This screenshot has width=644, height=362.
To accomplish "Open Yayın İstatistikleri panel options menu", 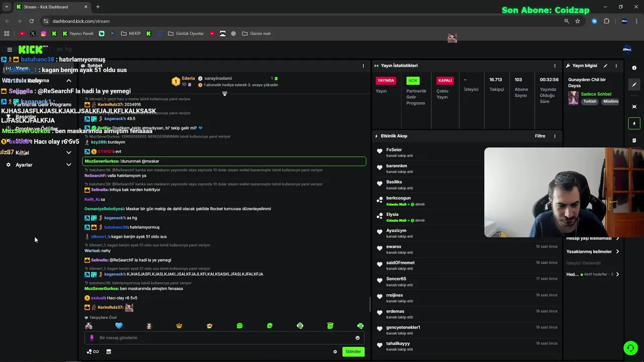I will point(555,66).
